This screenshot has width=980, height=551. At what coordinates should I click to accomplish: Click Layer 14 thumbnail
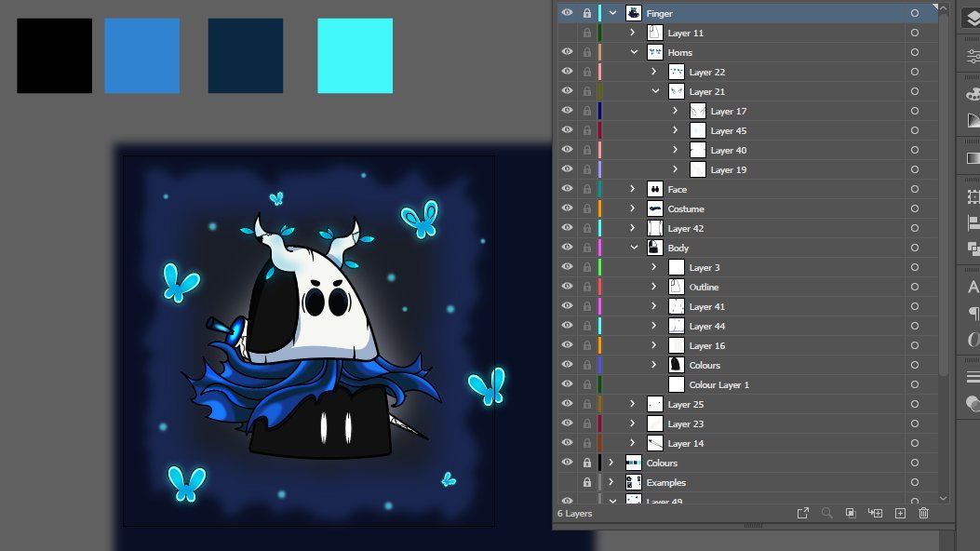(655, 443)
